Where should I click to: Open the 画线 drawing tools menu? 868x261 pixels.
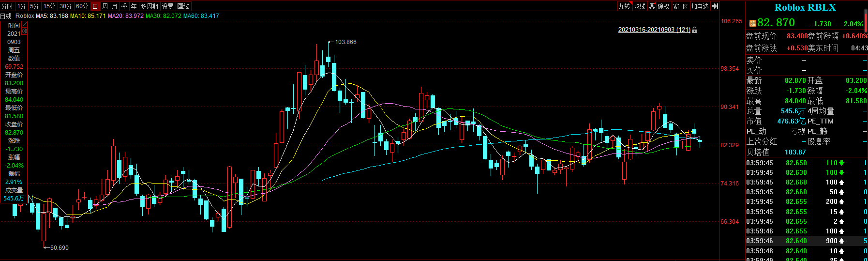(183, 6)
